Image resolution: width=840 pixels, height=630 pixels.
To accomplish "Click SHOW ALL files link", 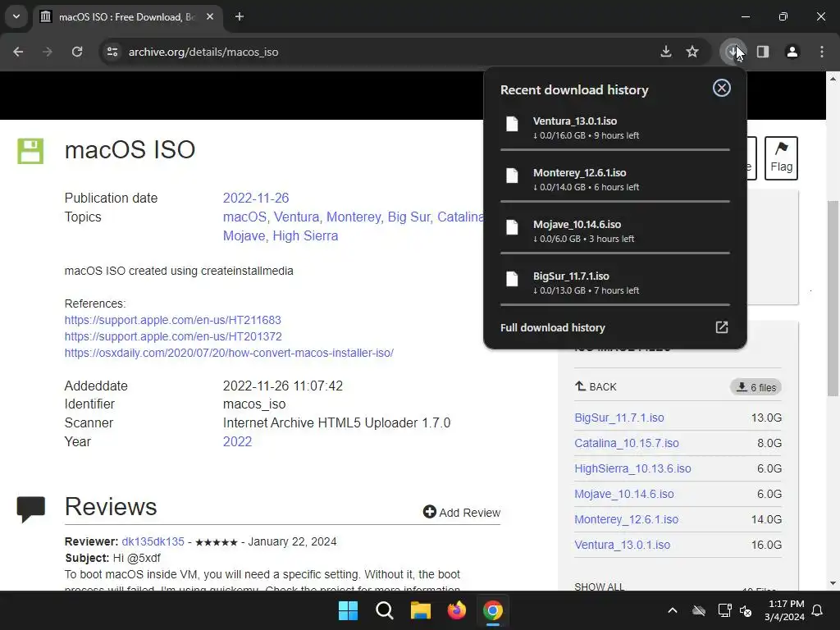I will click(599, 586).
